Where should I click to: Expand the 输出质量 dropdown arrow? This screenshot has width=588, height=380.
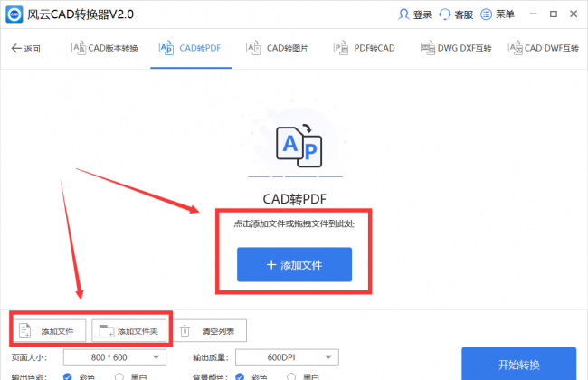click(x=328, y=357)
